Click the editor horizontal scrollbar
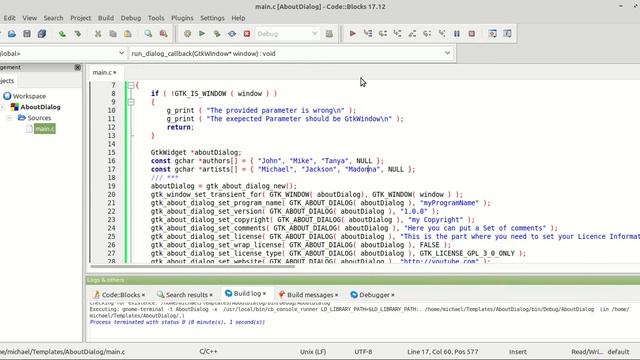 [193, 267]
